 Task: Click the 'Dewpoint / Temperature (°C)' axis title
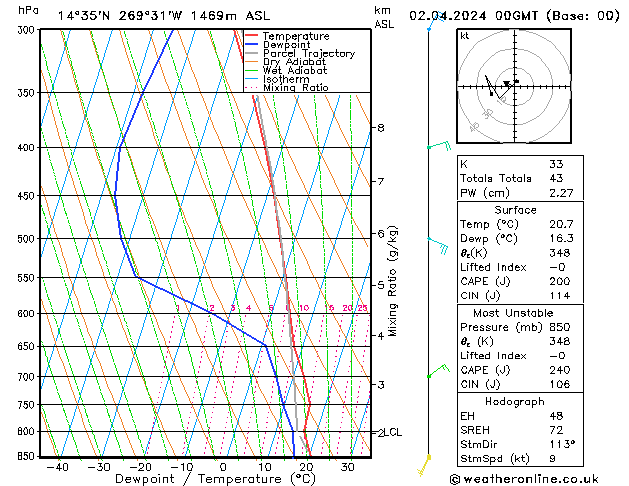point(215,479)
